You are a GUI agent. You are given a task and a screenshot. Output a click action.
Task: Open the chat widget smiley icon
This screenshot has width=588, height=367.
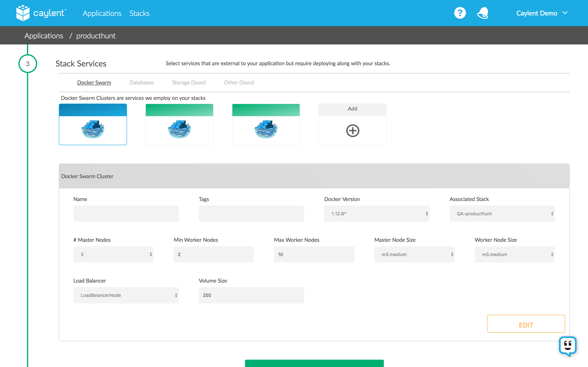click(568, 346)
